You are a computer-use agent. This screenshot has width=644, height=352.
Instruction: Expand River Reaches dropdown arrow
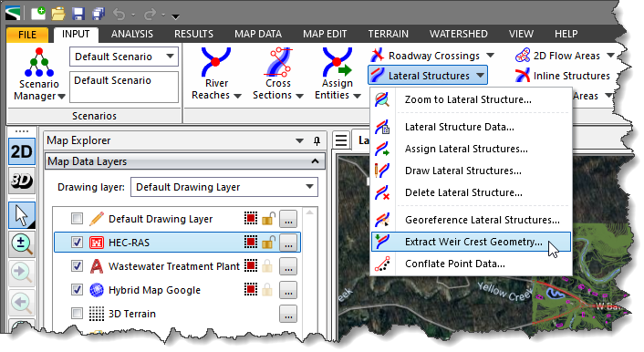[237, 96]
